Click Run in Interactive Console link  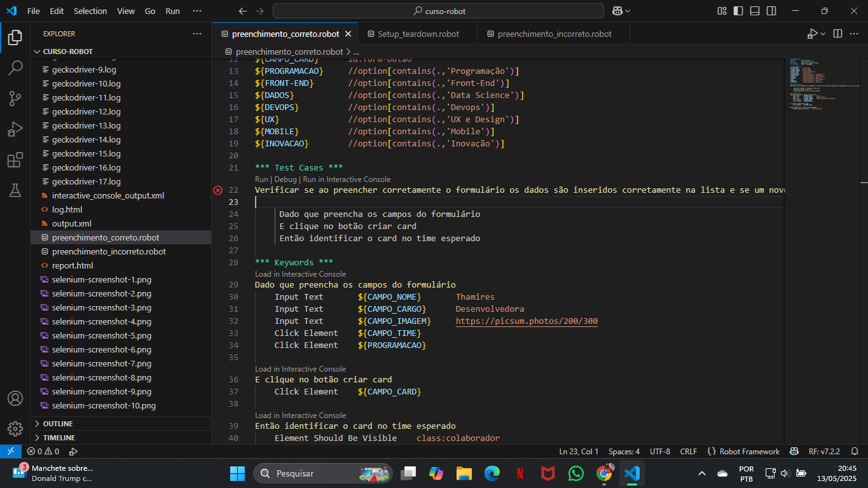(x=347, y=179)
